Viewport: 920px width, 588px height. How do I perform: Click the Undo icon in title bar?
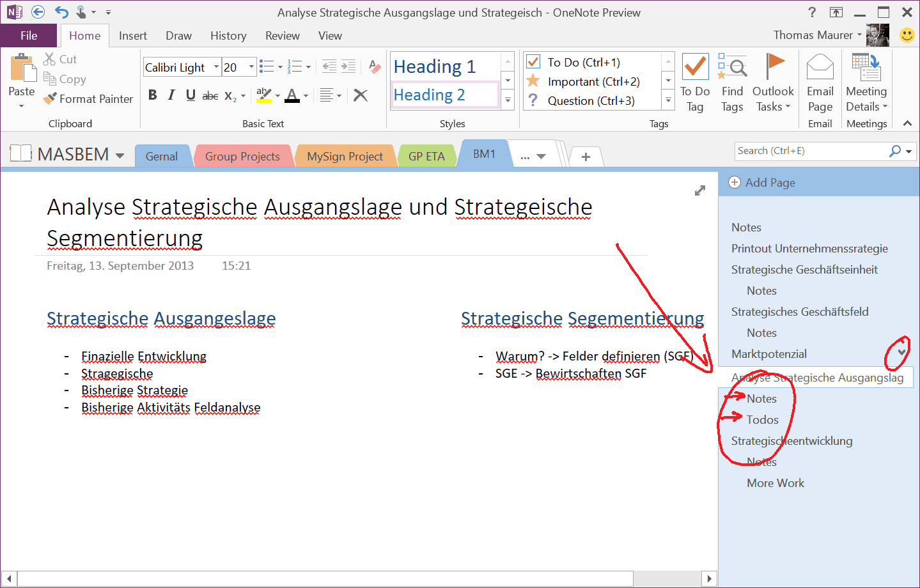click(61, 12)
